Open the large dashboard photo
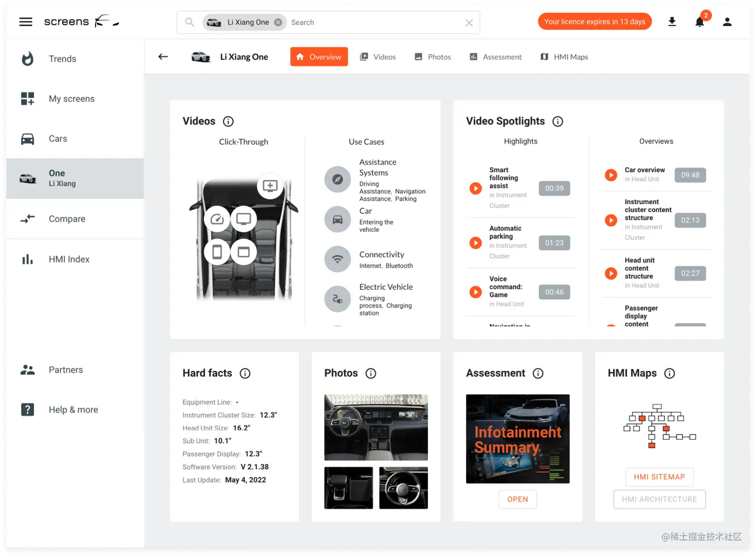Screen dimensions: 756x556 (376, 427)
